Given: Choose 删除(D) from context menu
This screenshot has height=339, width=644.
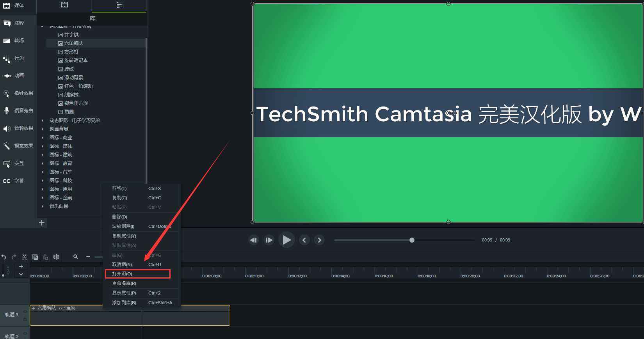Looking at the screenshot, I should click(x=142, y=217).
